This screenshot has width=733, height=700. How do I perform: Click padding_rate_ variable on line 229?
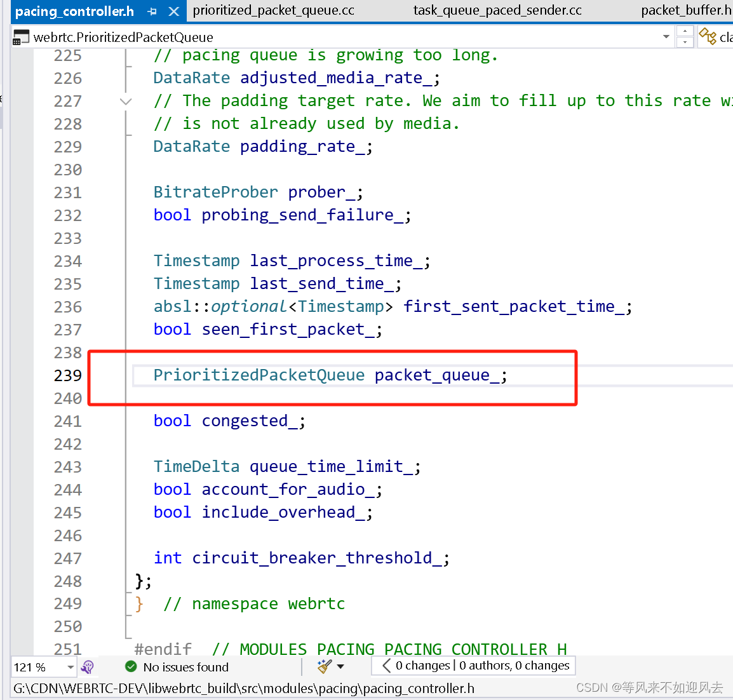click(302, 146)
